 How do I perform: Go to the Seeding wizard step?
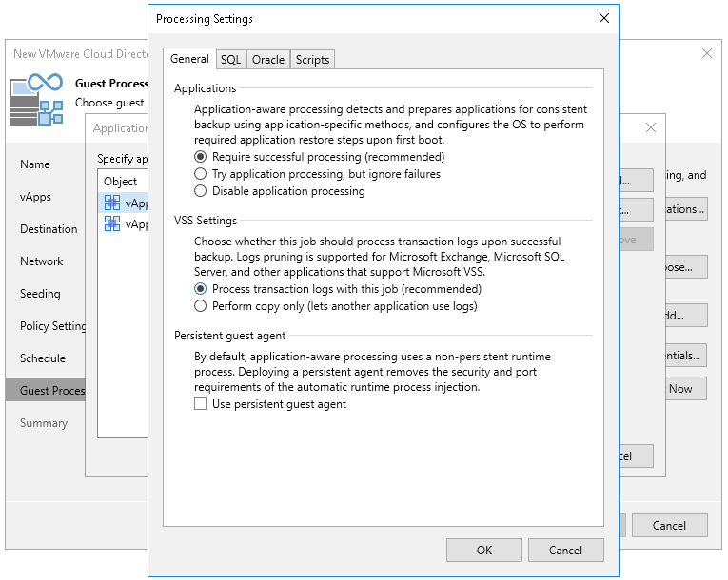tap(40, 294)
